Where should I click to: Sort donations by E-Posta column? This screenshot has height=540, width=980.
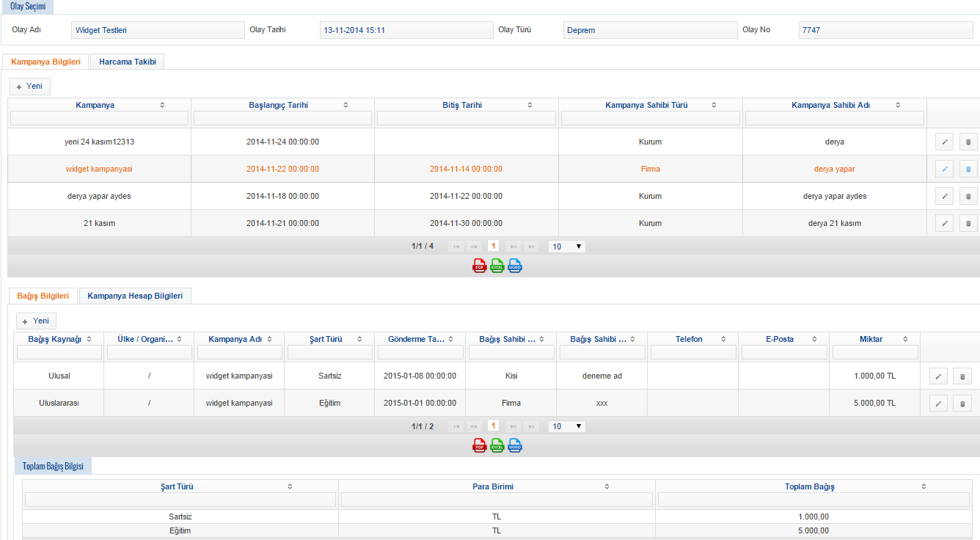click(x=815, y=340)
